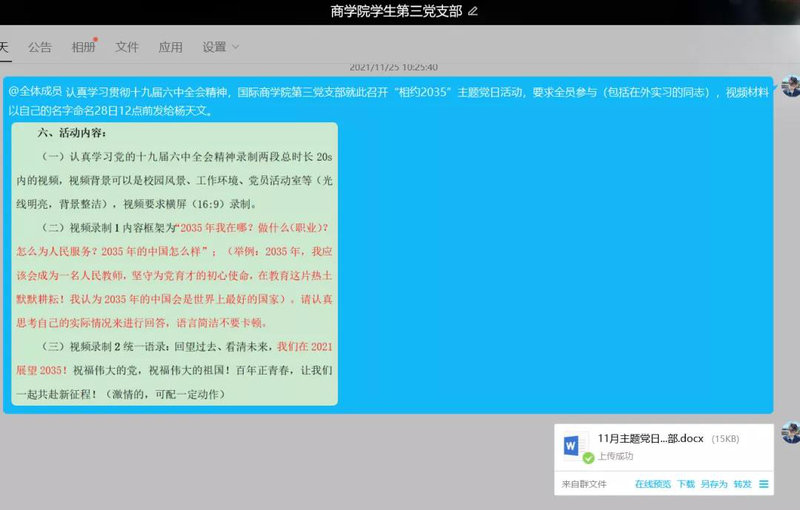Open the activity content image in message
Screen dimensions: 800x510
point(174,264)
